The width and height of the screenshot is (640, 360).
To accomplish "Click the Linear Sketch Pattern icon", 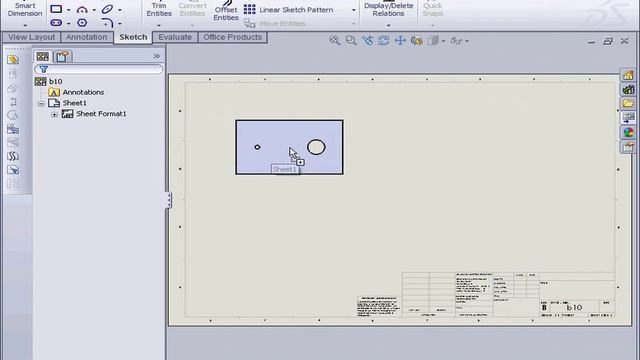I will point(250,9).
